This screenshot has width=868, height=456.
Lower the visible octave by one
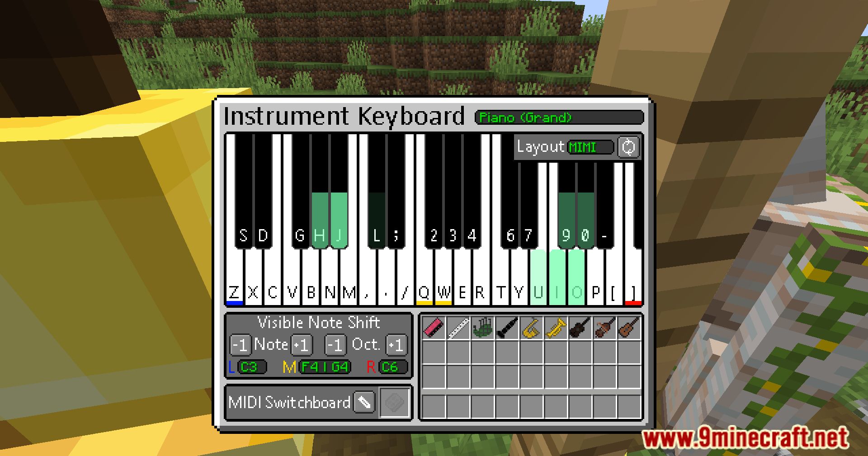click(x=335, y=345)
